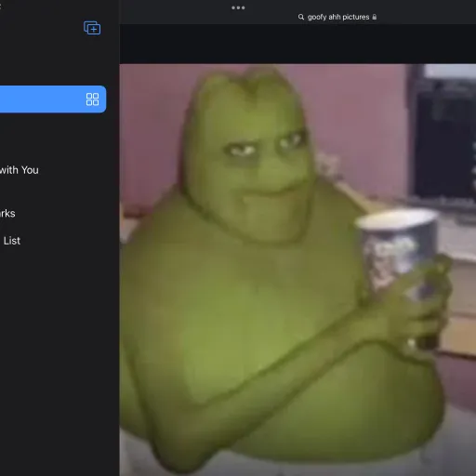The image size is (476, 476).
Task: Open the Shared with You sidebar item
Action: click(20, 170)
